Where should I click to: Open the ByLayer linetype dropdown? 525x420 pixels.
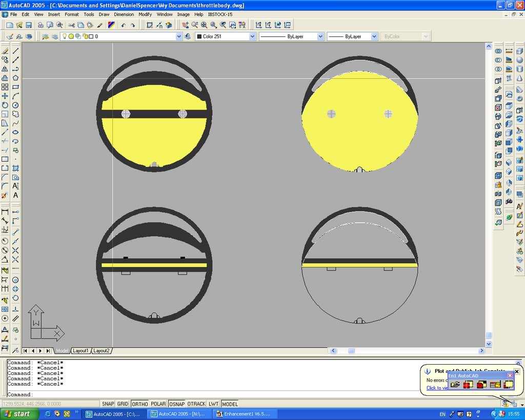click(320, 36)
